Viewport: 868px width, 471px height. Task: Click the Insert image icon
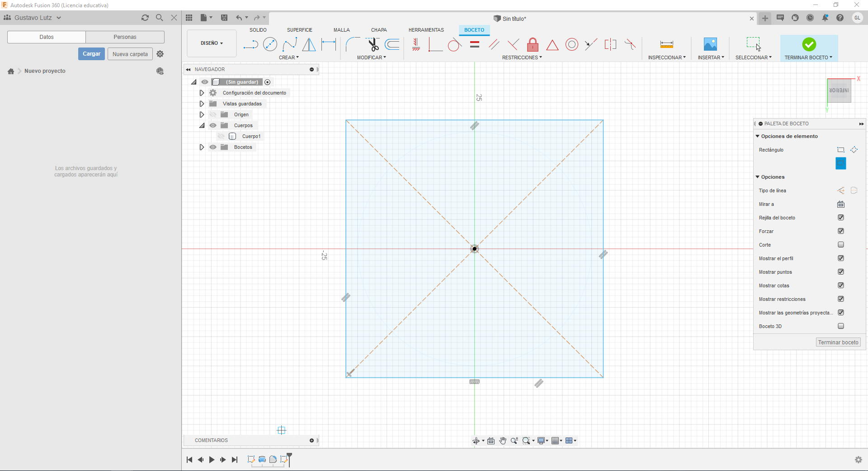(x=710, y=44)
